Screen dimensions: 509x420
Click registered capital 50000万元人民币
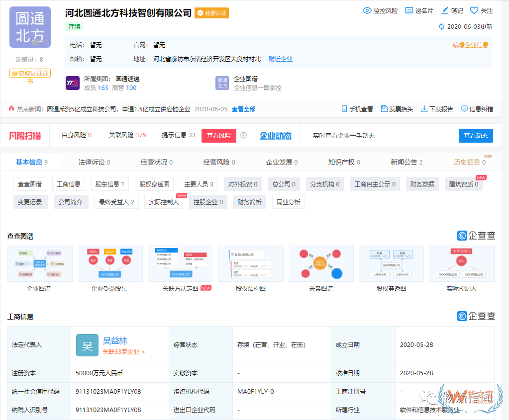pos(99,373)
